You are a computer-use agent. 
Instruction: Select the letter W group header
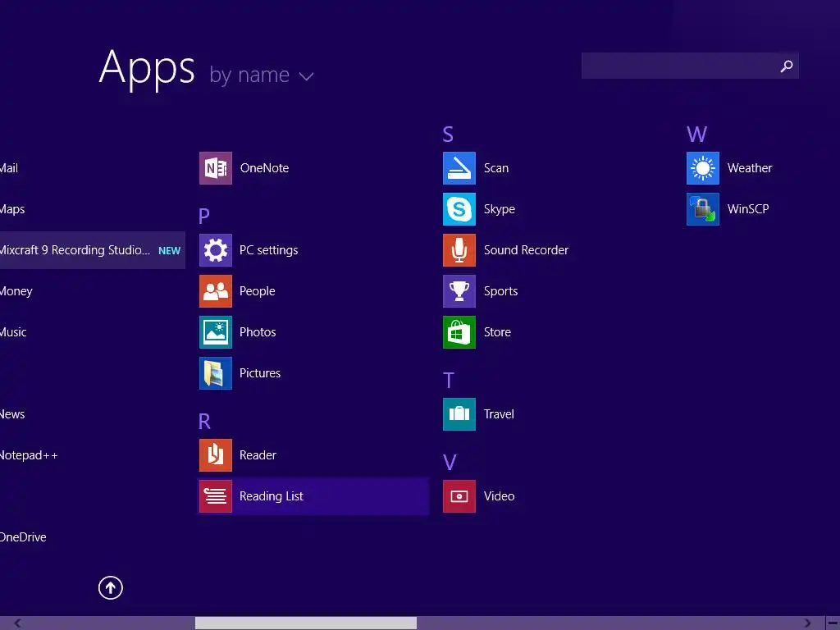point(697,134)
